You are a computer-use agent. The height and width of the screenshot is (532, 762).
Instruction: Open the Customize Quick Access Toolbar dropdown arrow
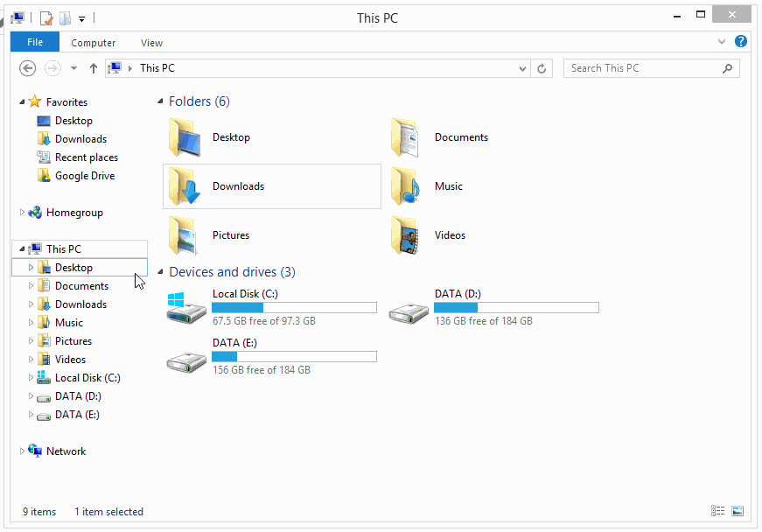(x=81, y=19)
